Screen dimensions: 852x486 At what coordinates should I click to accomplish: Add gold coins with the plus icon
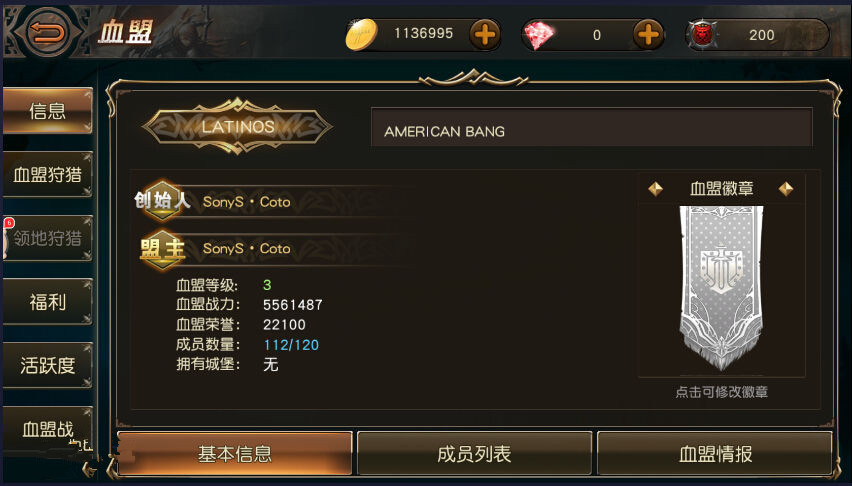click(485, 35)
